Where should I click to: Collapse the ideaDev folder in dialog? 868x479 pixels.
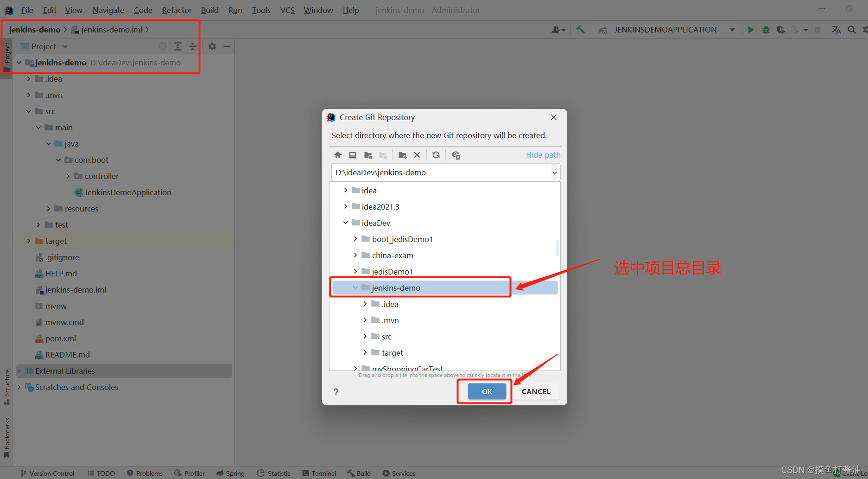point(345,223)
